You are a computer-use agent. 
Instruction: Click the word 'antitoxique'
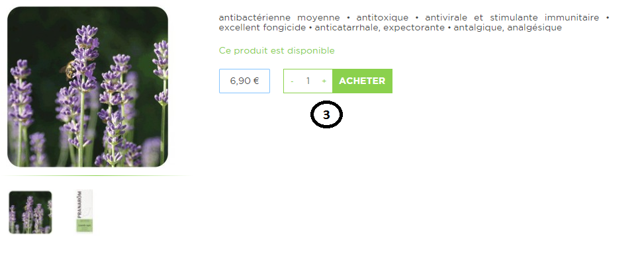click(383, 18)
